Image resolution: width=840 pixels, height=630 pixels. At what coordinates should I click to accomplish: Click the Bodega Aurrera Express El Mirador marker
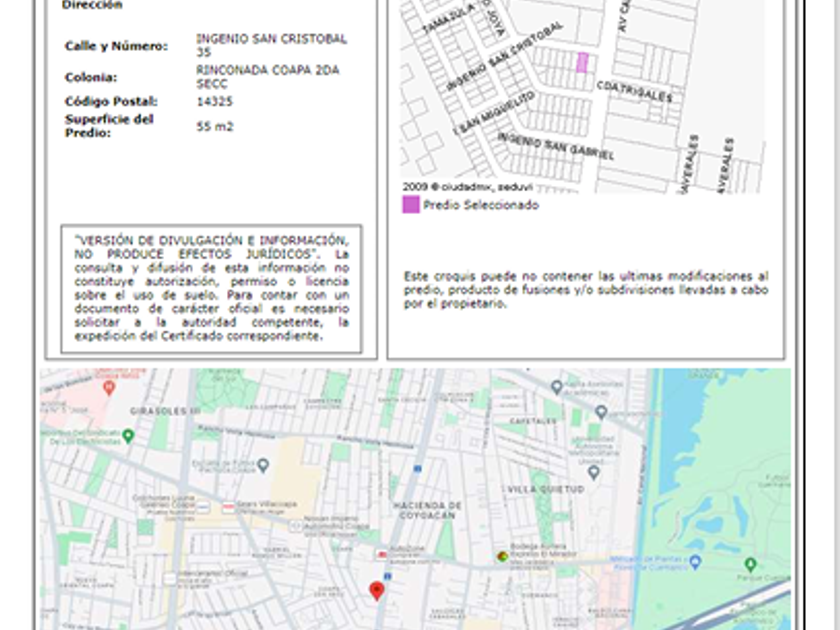tap(502, 555)
